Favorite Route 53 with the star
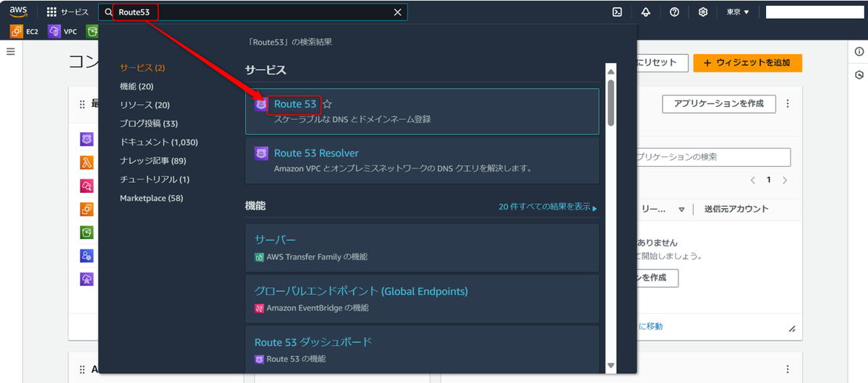 point(327,105)
